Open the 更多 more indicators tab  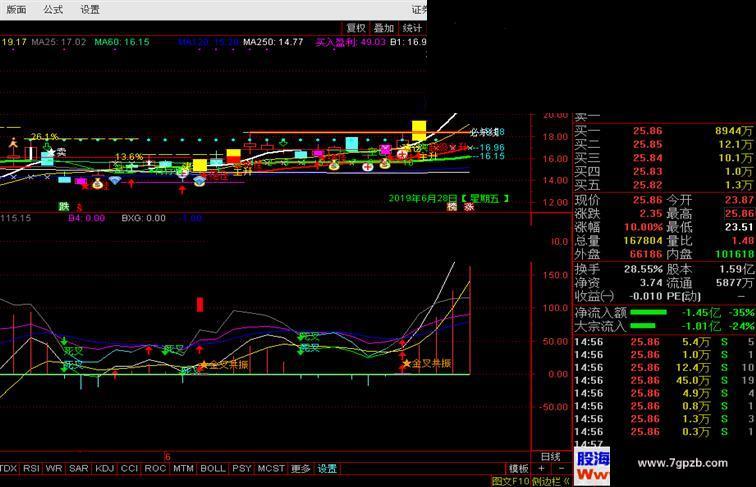click(x=301, y=468)
